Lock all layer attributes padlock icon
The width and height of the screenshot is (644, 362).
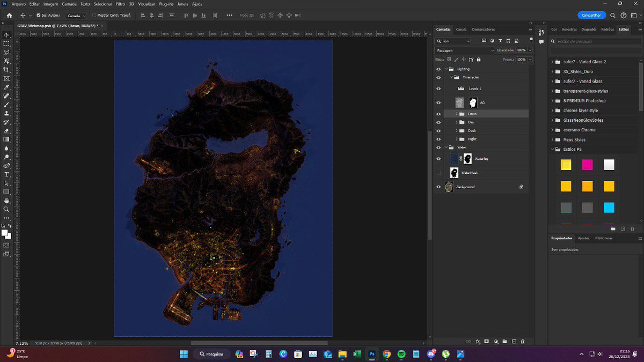pyautogui.click(x=478, y=60)
